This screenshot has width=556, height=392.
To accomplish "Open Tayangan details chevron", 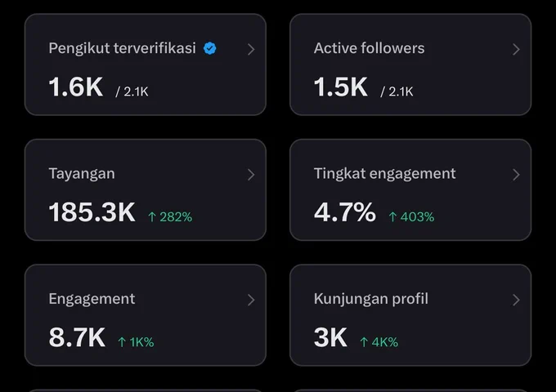I will click(251, 175).
